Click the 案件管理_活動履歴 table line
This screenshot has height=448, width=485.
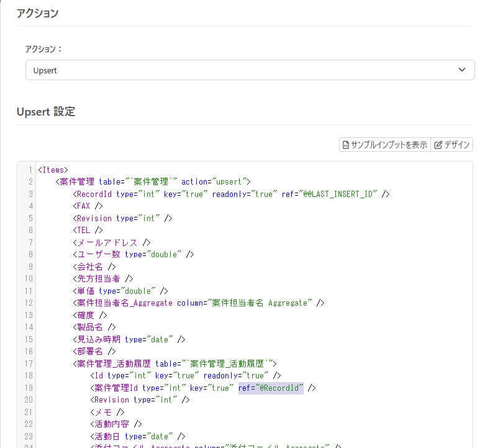(175, 363)
